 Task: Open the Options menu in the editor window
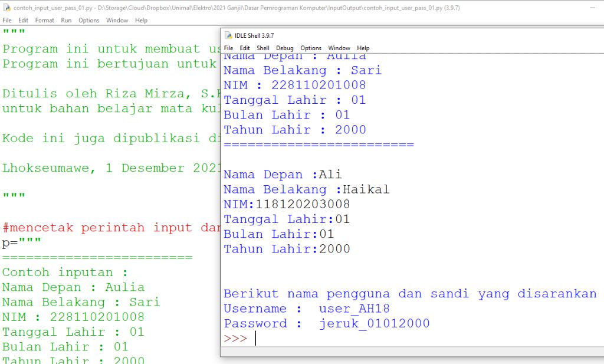[x=89, y=20]
